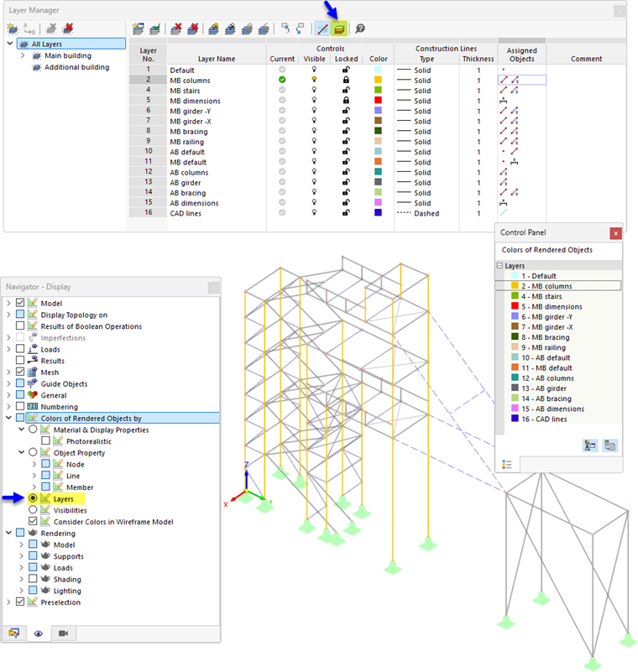Toggle visibility bulb for Default layer

tap(314, 70)
